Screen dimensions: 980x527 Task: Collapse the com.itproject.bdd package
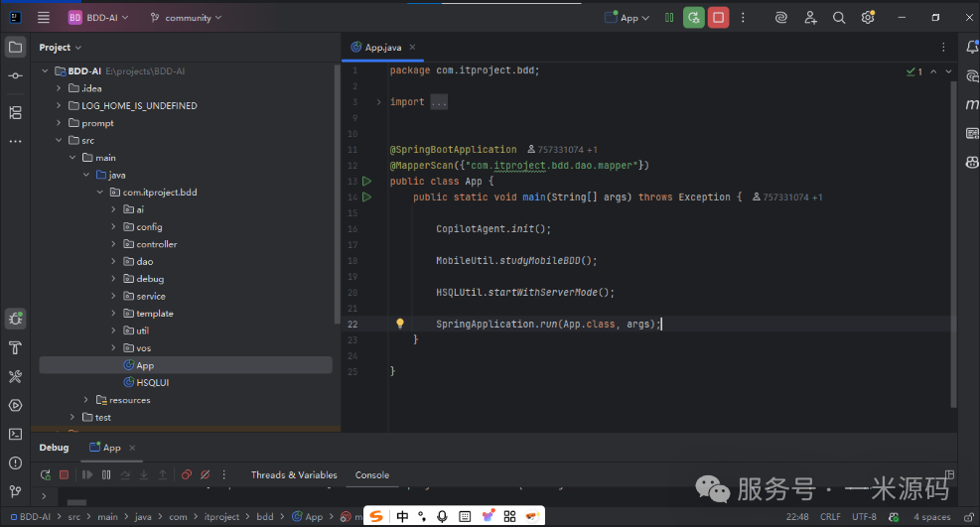(100, 193)
